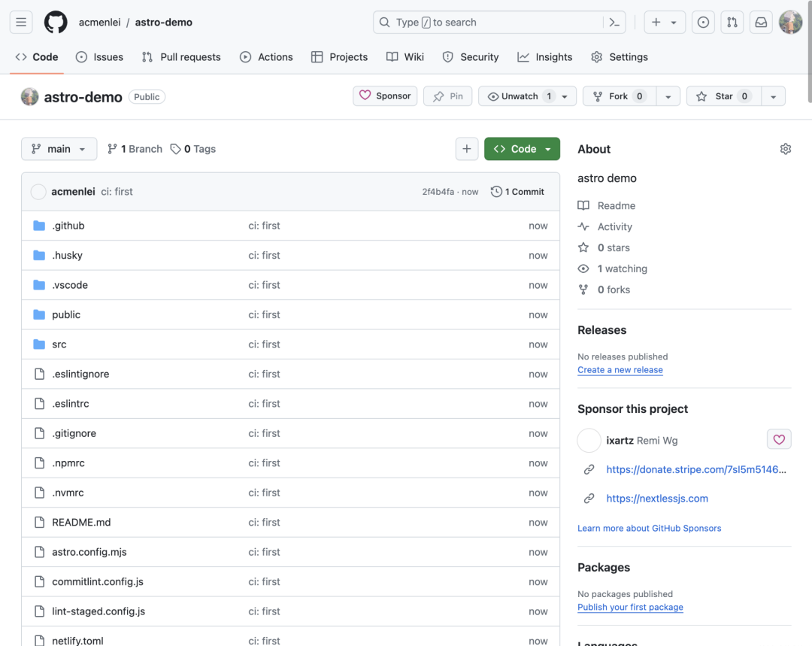Toggle Unwatch for this repository
Image resolution: width=812 pixels, height=646 pixels.
520,96
